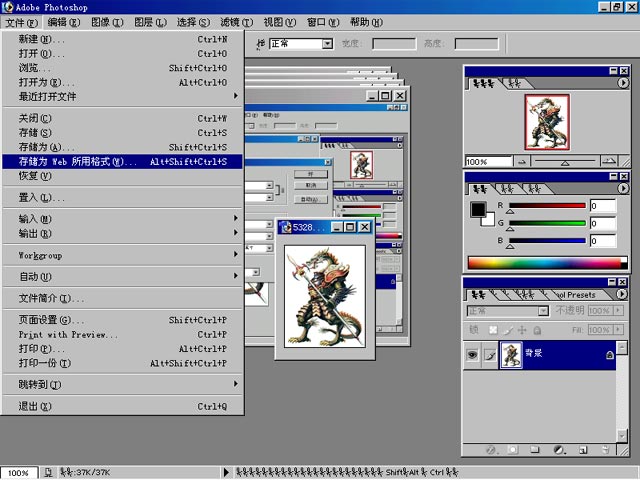Expand the 最近打开文件 submenu
This screenshot has width=640, height=480.
pos(121,96)
